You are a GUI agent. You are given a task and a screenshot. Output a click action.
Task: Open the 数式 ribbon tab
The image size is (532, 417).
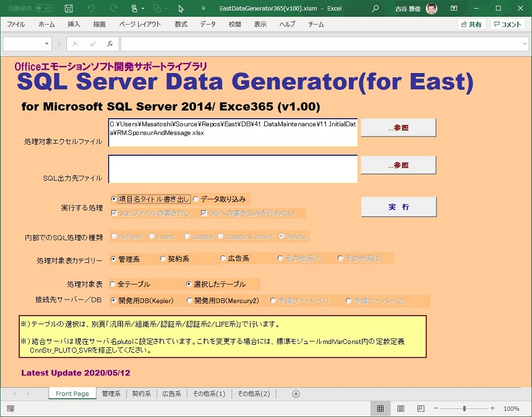181,24
